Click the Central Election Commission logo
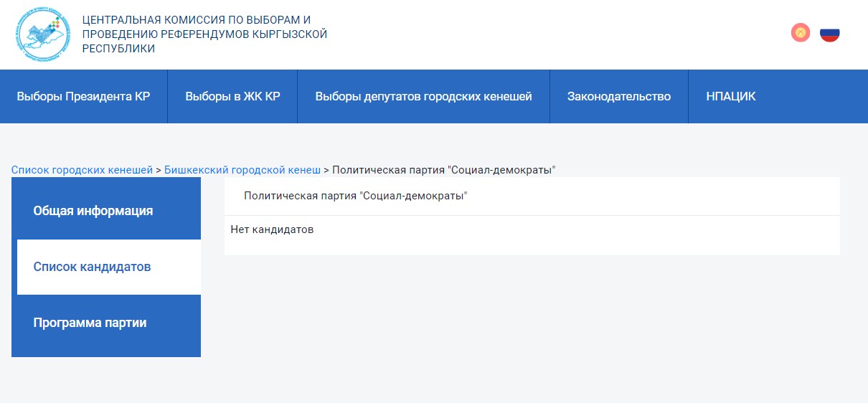Screen dimensions: 868x403 44,34
